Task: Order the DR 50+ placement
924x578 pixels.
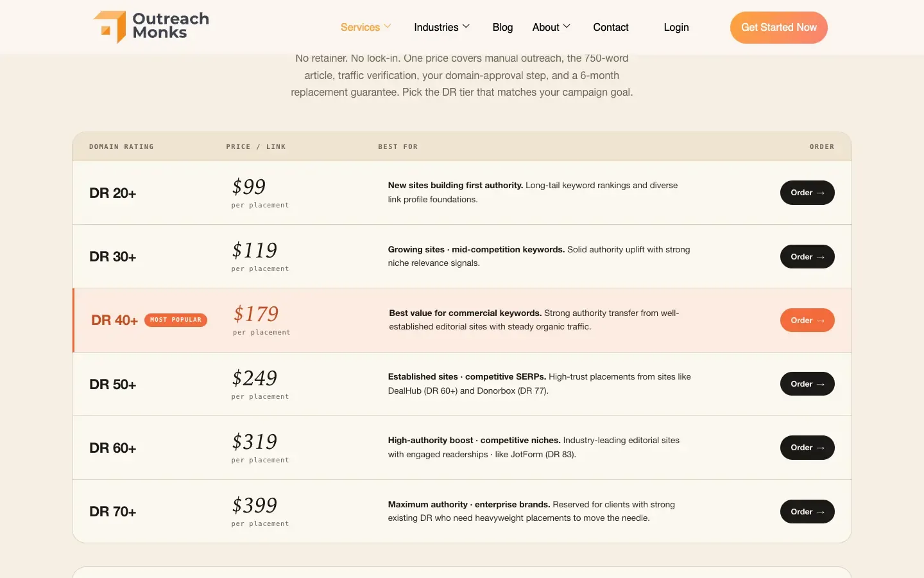Action: click(x=807, y=384)
